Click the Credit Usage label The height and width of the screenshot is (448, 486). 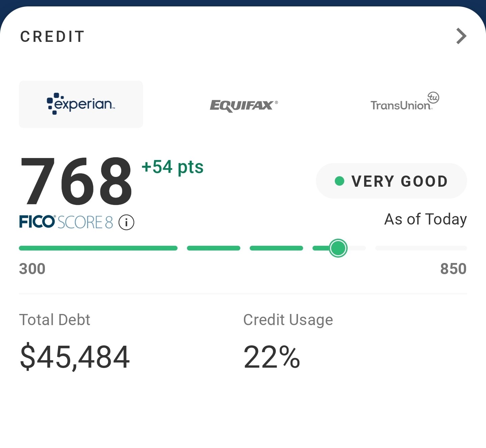click(288, 320)
